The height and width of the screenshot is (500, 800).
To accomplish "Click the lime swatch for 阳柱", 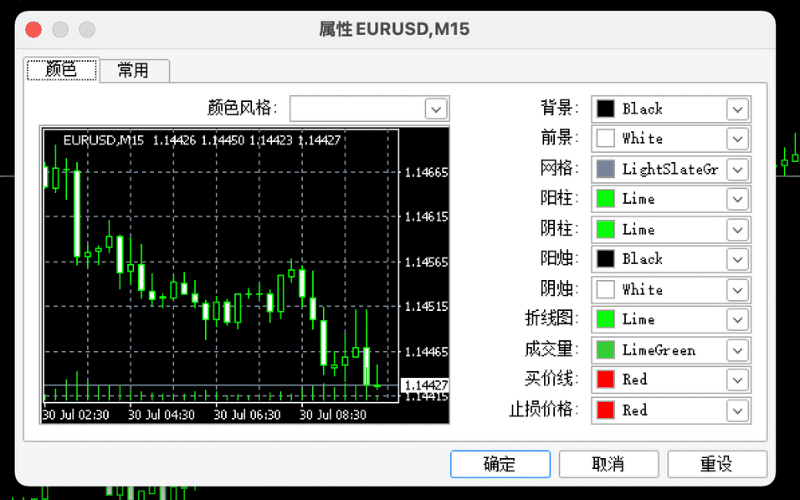I will point(606,198).
